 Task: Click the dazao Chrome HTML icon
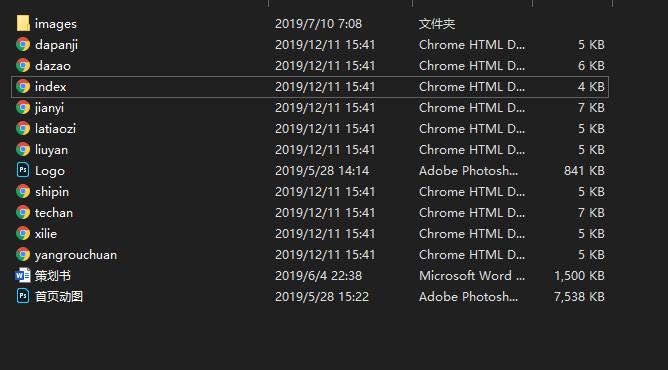pos(23,65)
